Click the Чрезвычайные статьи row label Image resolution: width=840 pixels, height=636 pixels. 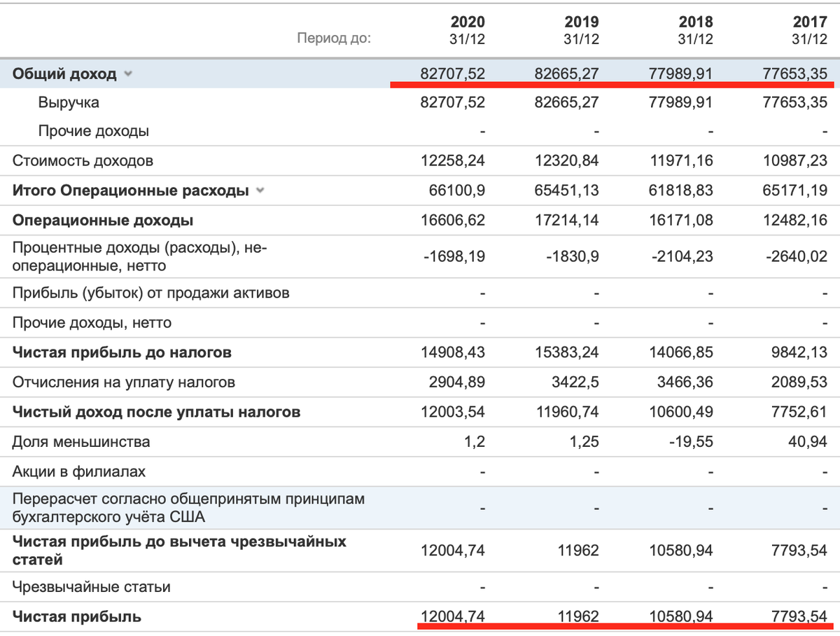point(92,586)
